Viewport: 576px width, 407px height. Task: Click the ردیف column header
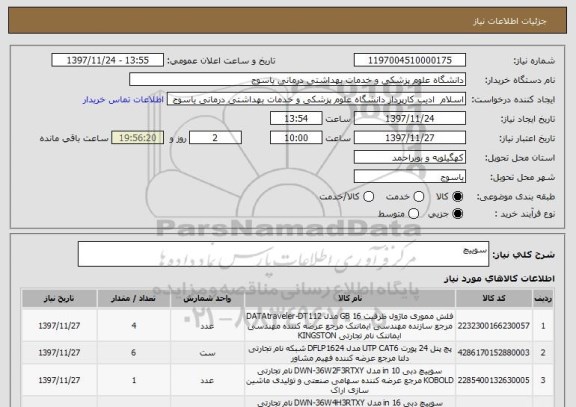pos(543,298)
